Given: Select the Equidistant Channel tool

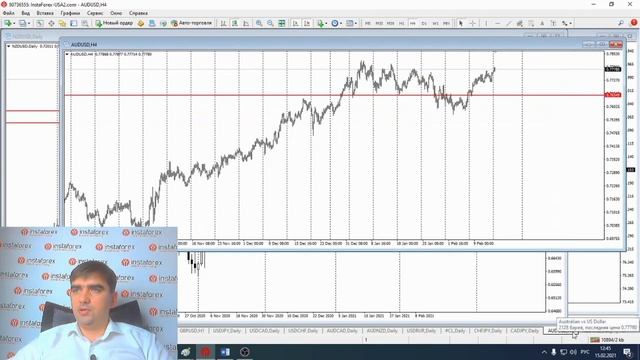Looking at the screenshot, I should pyautogui.click(x=520, y=23).
